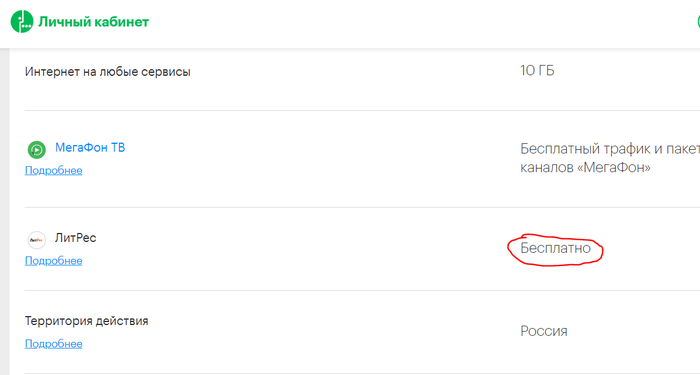Open Подробнее under Территория действия

54,344
